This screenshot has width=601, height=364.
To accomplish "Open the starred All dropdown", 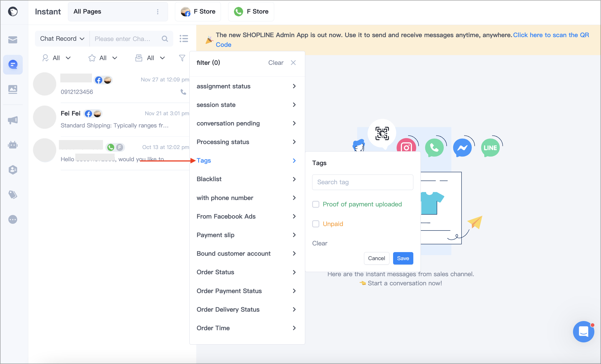I will point(103,58).
